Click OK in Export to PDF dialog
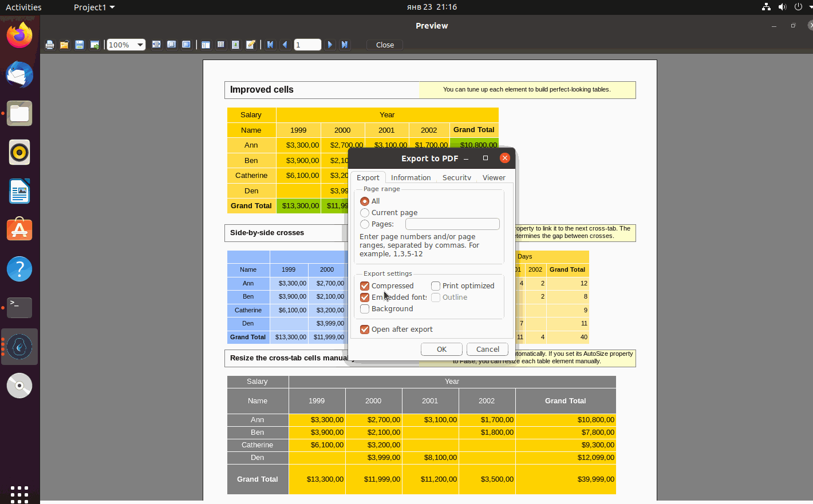Image resolution: width=813 pixels, height=504 pixels. [441, 350]
